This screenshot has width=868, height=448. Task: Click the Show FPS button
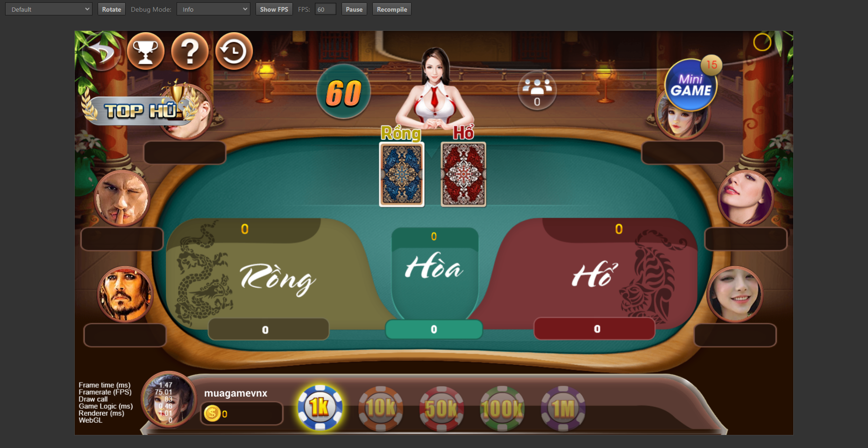pos(274,9)
